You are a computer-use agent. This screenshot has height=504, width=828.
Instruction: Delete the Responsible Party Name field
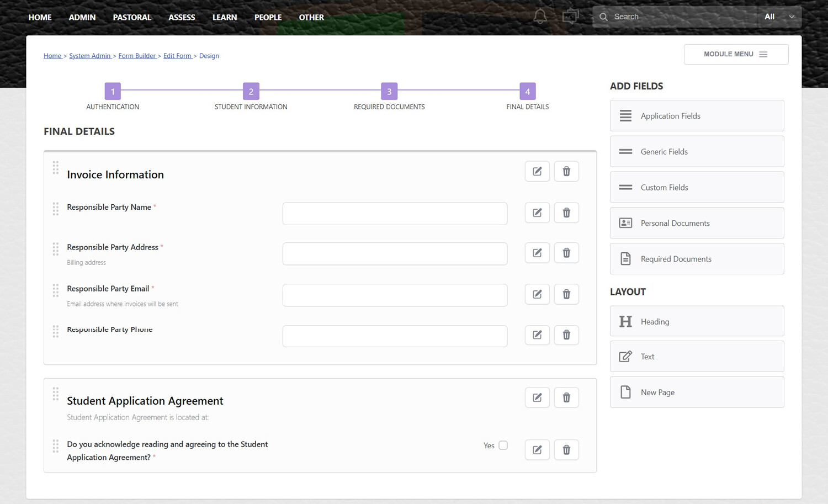coord(566,213)
